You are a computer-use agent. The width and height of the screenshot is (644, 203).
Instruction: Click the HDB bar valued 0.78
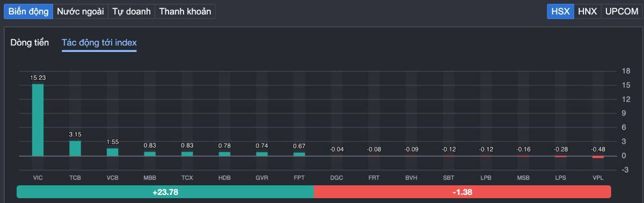pyautogui.click(x=224, y=154)
